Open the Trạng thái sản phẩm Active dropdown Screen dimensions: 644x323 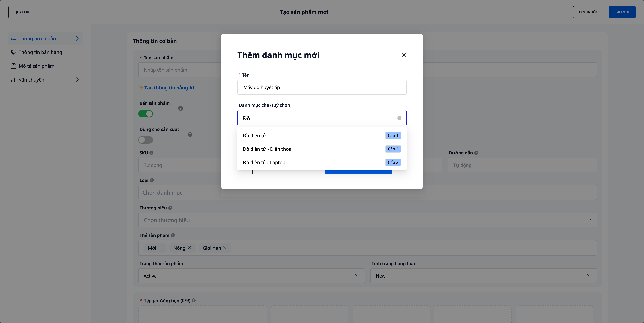pos(251,276)
